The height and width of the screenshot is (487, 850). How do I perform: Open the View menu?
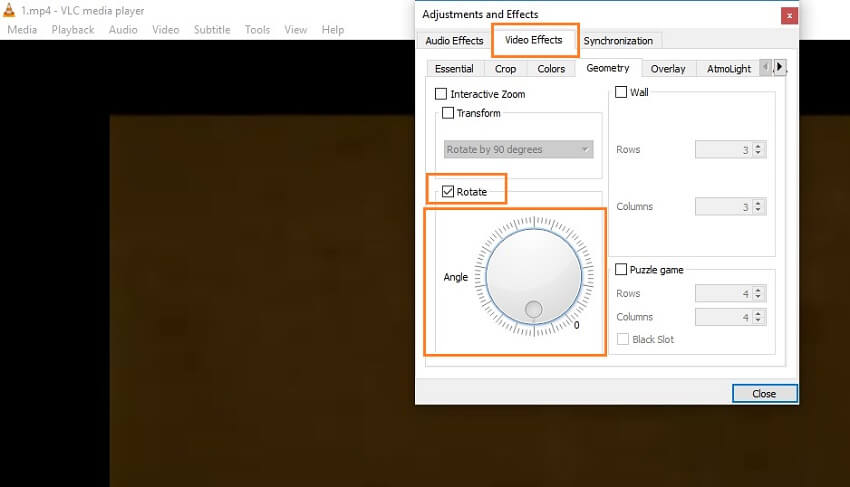coord(295,30)
